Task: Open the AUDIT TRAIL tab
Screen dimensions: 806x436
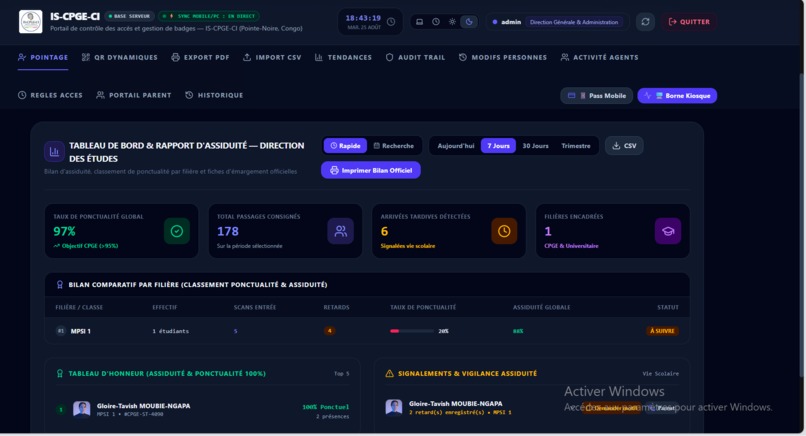Action: tap(415, 57)
